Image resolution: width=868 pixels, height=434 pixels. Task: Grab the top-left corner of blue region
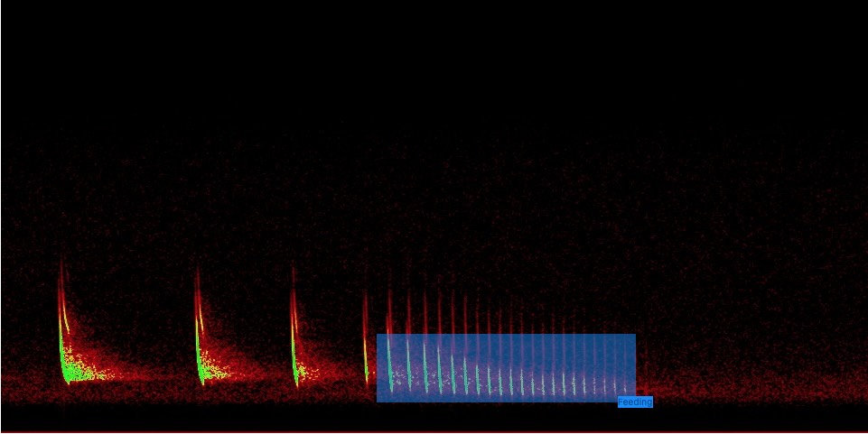[377, 335]
